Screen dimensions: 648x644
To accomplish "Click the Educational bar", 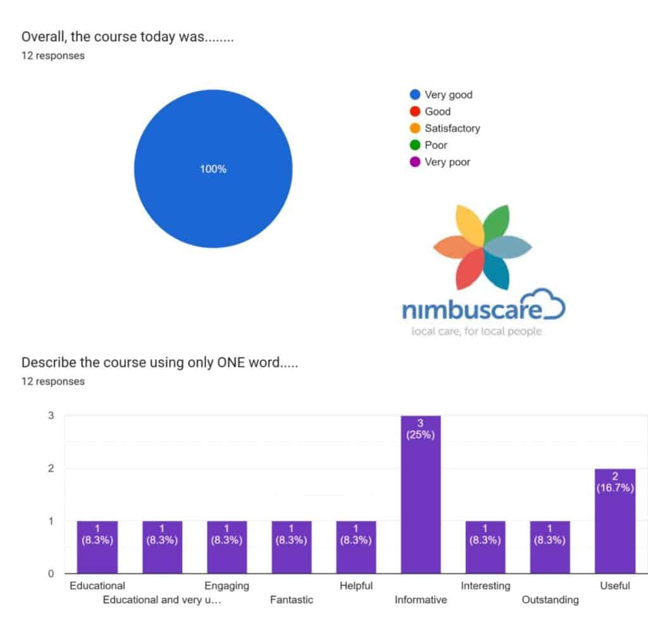I will (97, 547).
